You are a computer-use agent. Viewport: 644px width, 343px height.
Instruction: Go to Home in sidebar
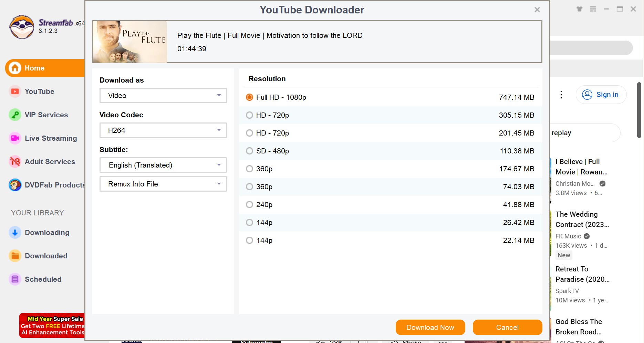click(x=45, y=68)
